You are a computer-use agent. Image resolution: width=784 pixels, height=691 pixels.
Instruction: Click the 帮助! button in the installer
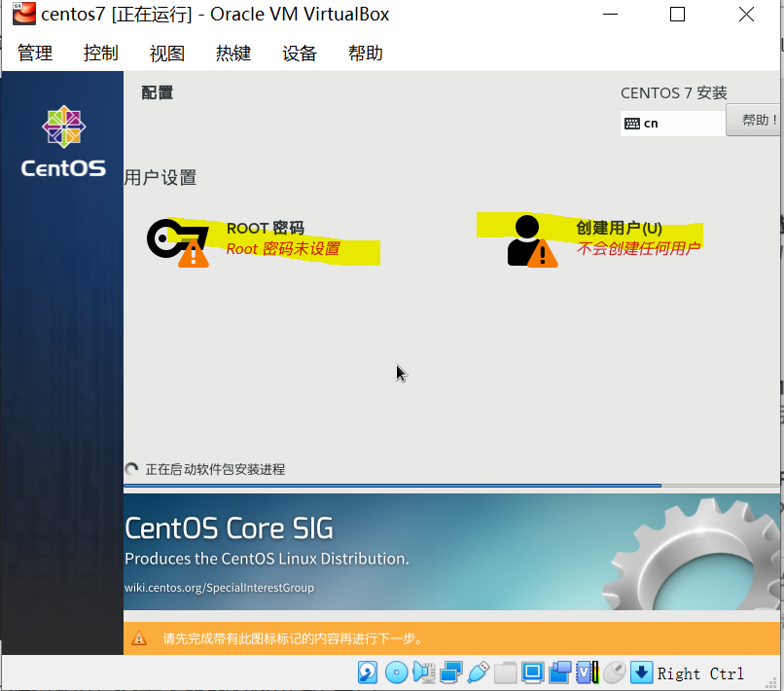(755, 120)
